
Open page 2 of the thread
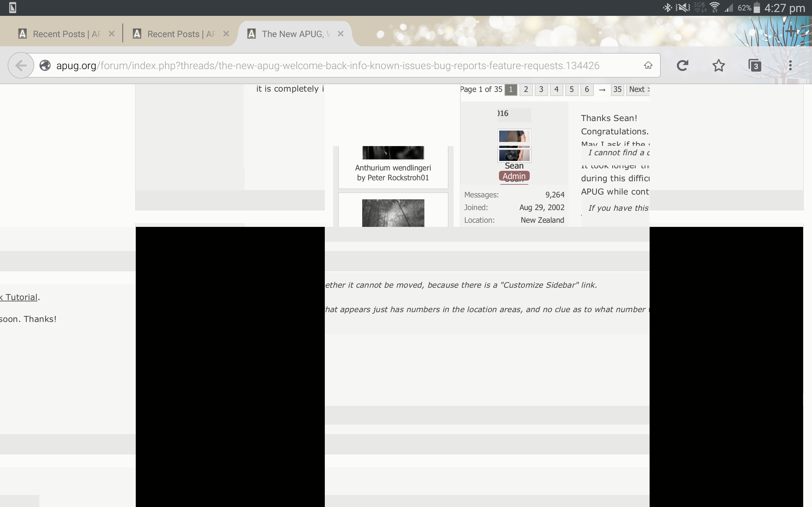coord(526,90)
